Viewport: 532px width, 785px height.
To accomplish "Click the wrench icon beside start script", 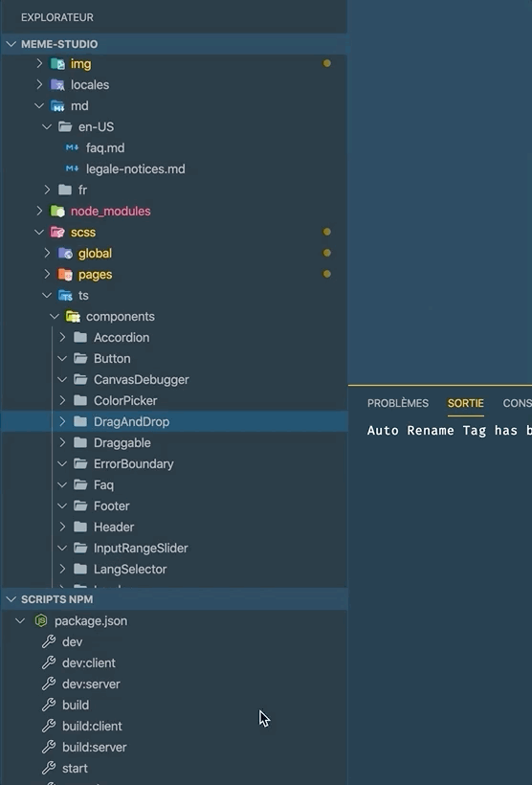I will click(x=49, y=768).
